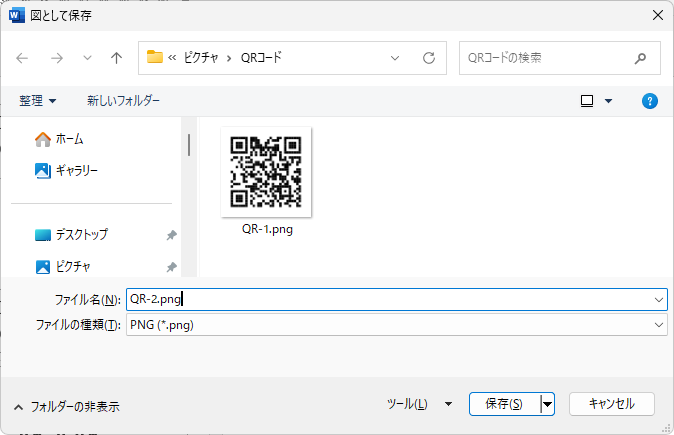Click the back navigation arrow

click(x=23, y=58)
